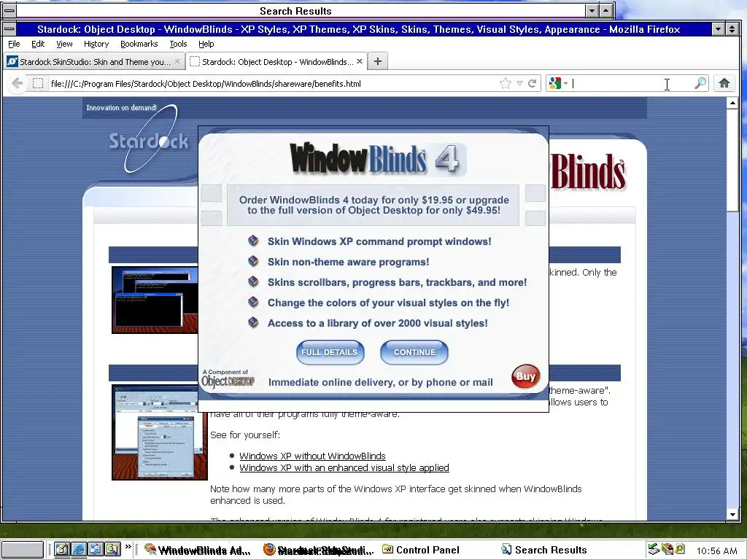Click the first system tray icon

click(x=654, y=549)
